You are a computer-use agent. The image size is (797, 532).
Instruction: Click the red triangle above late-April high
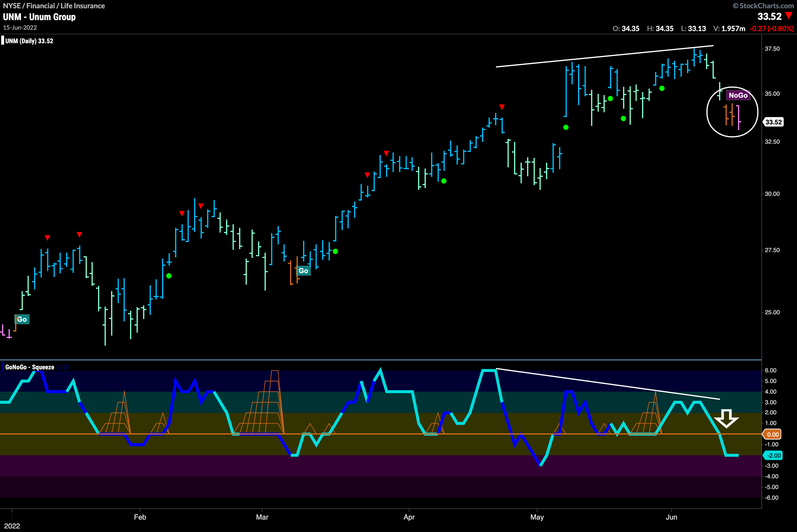pos(502,107)
